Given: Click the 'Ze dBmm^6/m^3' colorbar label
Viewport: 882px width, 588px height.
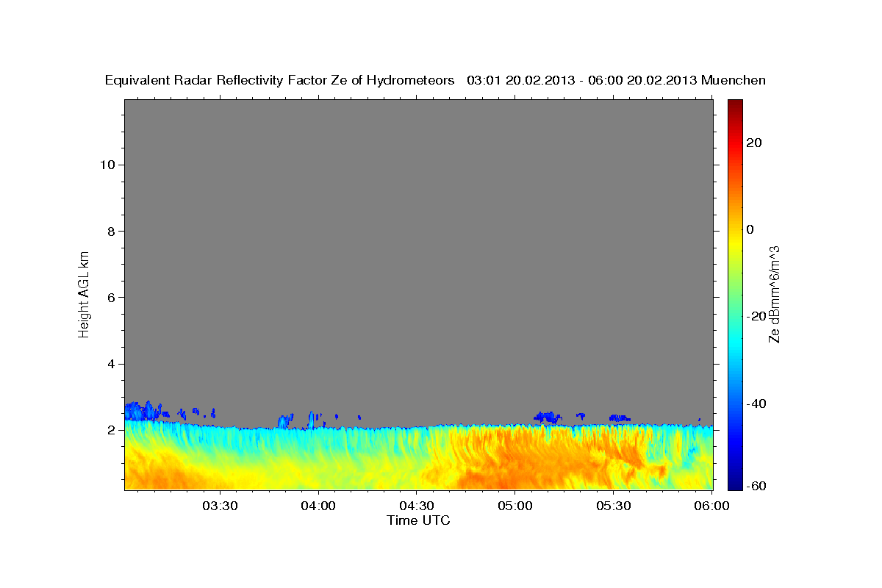Looking at the screenshot, I should (774, 294).
